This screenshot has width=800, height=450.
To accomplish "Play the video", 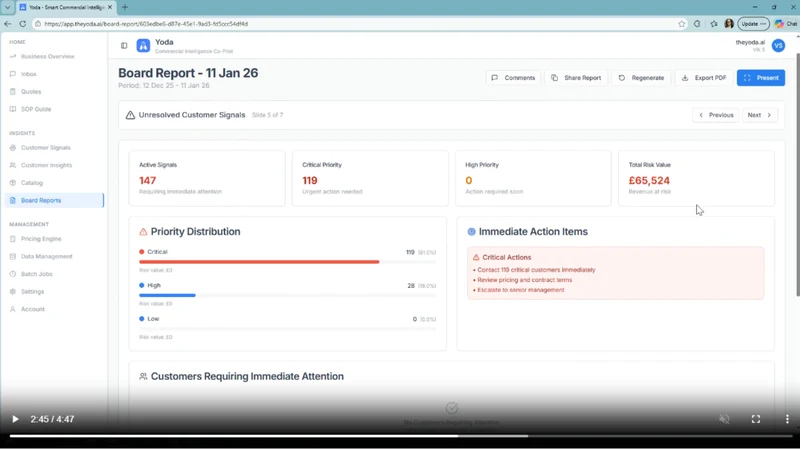I will [x=15, y=419].
